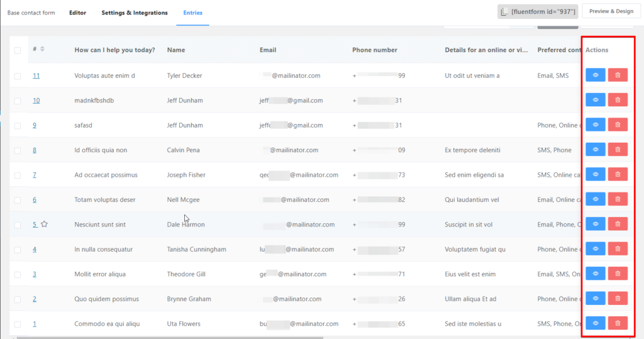Viewport: 644px width, 339px height.
Task: Delete Joseph Fisher's entry with the trash icon
Action: coord(618,174)
